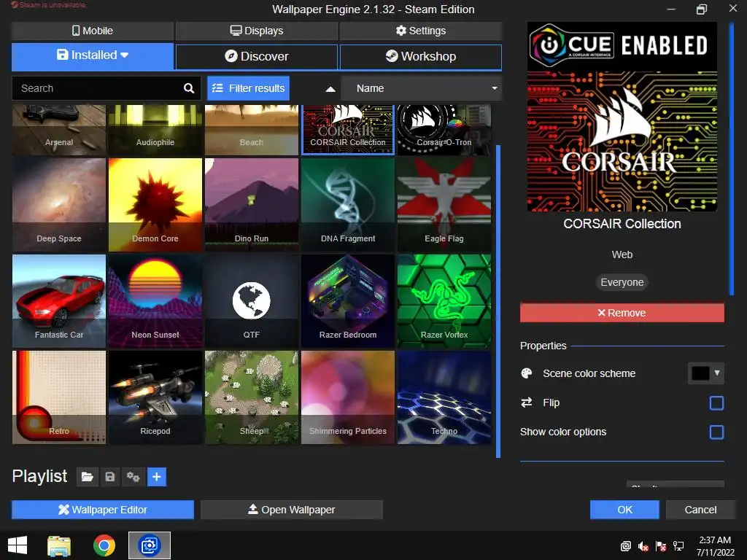Add wallpaper to playlist with plus icon
The image size is (747, 560).
click(x=157, y=477)
